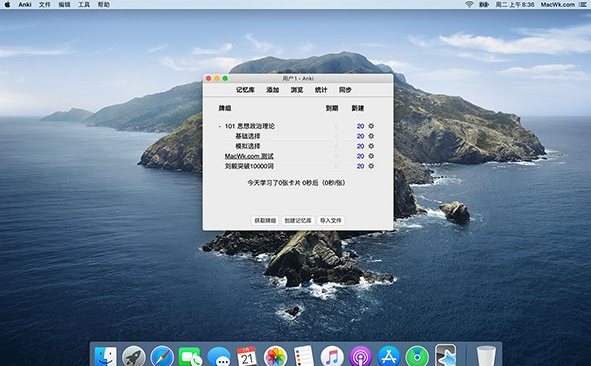Open Calendar showing 21 in Dock
The height and width of the screenshot is (366, 591).
(x=247, y=356)
